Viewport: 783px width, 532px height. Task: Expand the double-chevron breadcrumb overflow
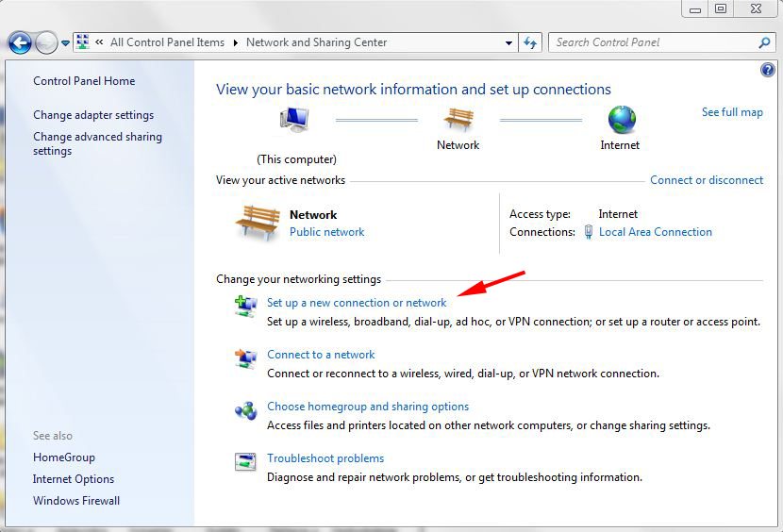(x=99, y=42)
